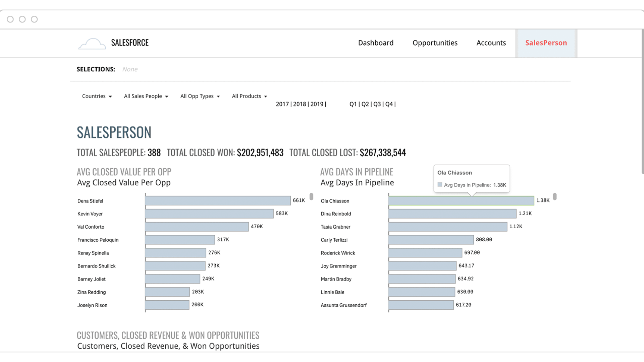The image size is (644, 362).
Task: Expand the Countries dropdown
Action: click(97, 96)
